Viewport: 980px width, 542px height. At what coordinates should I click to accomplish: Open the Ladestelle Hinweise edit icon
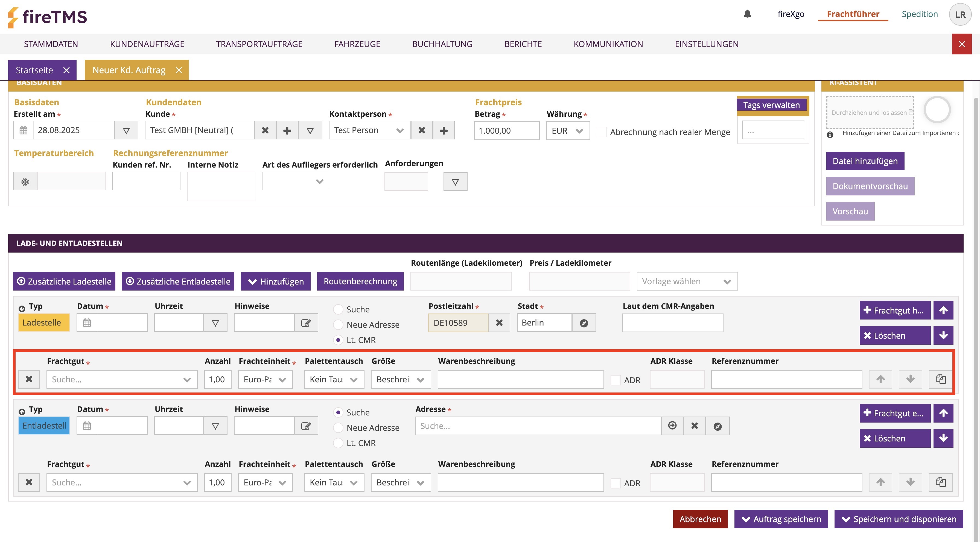pyautogui.click(x=306, y=323)
